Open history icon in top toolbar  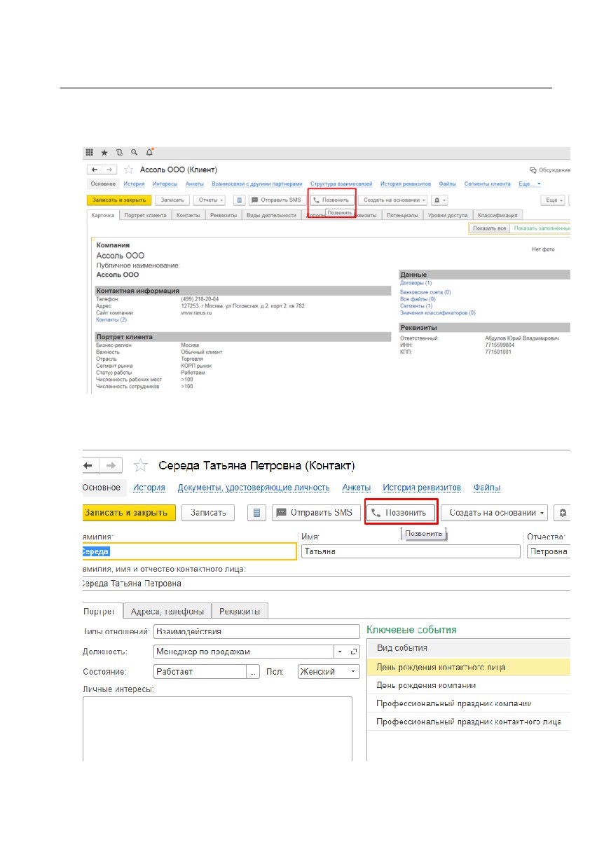pyautogui.click(x=120, y=152)
